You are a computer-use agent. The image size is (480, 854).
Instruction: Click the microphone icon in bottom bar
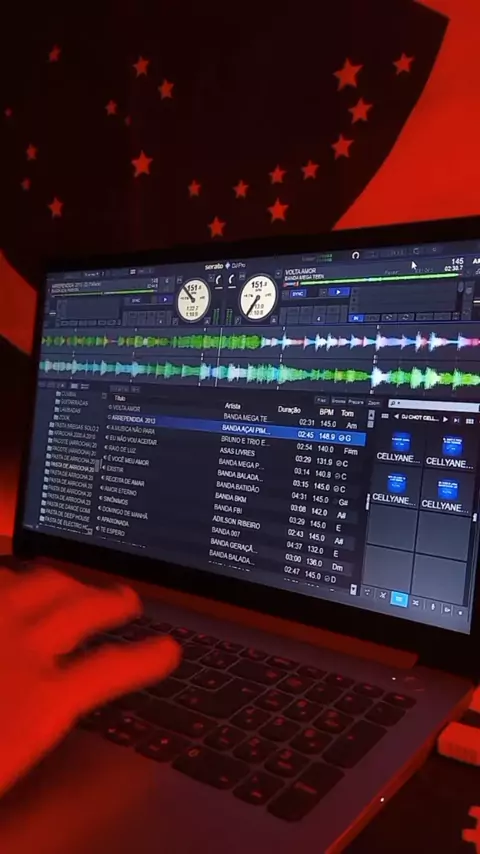click(433, 606)
